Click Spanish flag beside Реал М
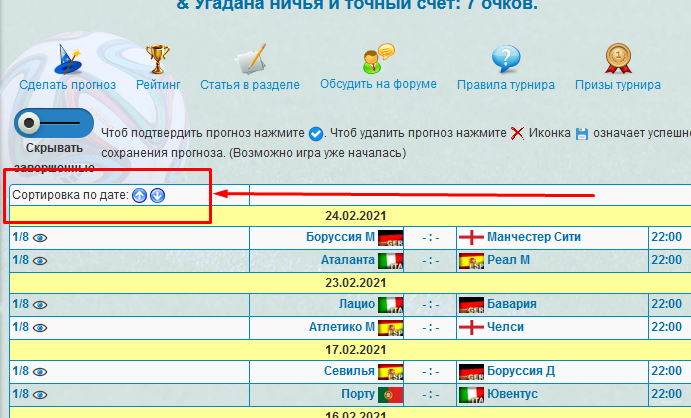The height and width of the screenshot is (418, 691). click(471, 261)
